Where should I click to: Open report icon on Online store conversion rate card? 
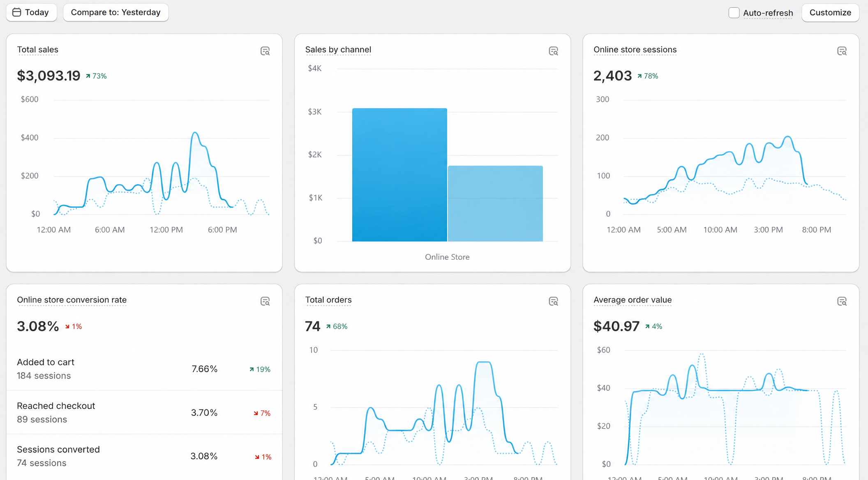click(265, 301)
